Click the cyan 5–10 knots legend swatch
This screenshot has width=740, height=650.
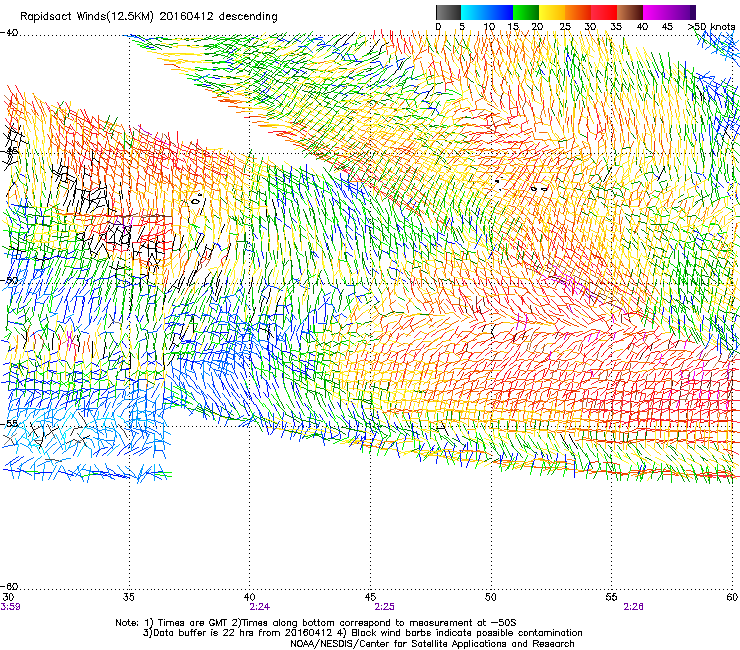[x=474, y=12]
